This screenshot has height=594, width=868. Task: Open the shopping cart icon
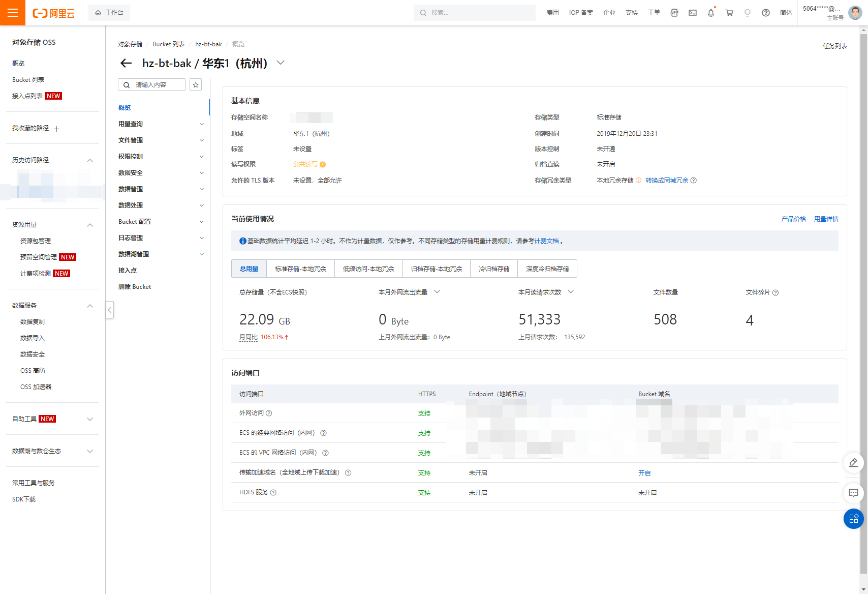point(729,13)
